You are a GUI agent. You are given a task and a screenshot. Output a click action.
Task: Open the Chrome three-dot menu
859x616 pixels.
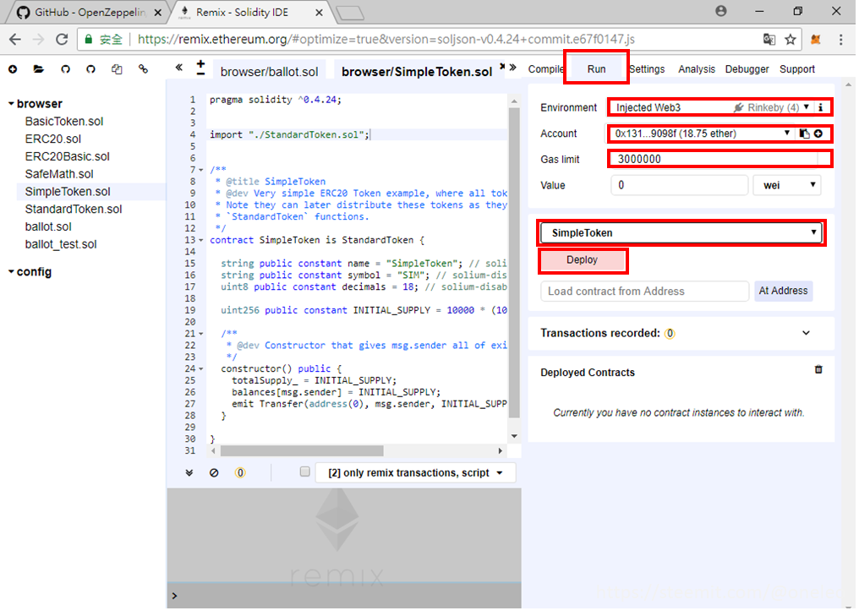(x=841, y=40)
